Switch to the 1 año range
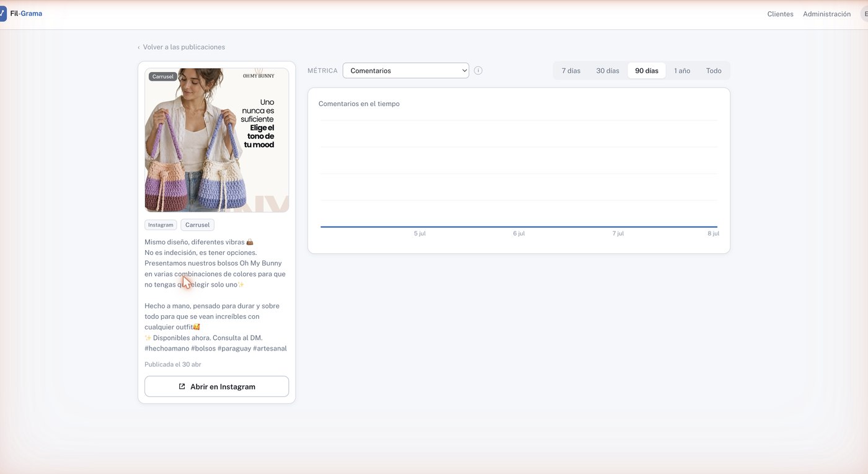 point(682,71)
